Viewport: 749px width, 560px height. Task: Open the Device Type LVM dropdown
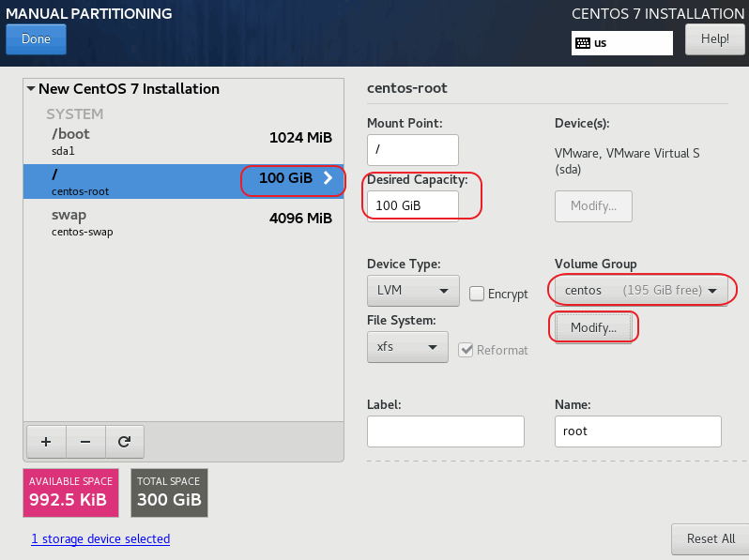pyautogui.click(x=412, y=291)
